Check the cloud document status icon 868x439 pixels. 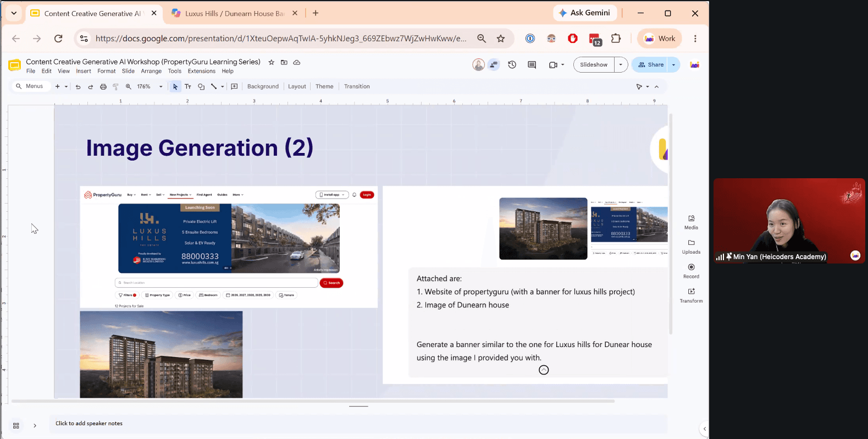297,62
